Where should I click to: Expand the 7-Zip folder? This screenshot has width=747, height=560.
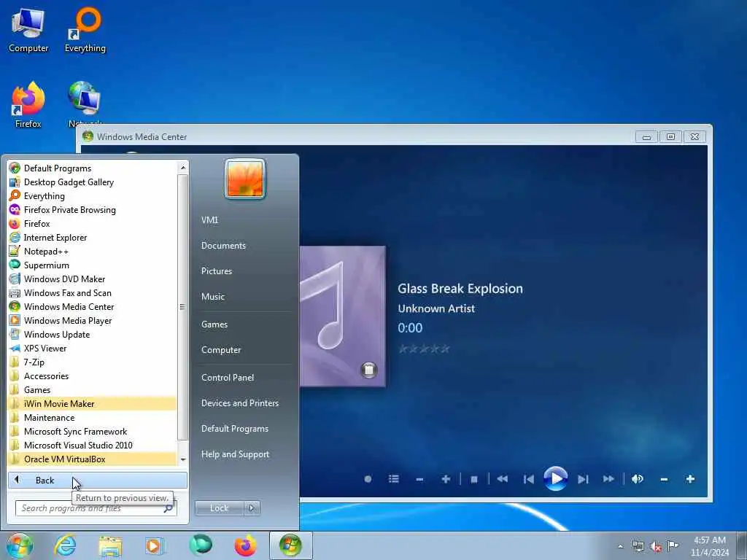tap(93, 362)
